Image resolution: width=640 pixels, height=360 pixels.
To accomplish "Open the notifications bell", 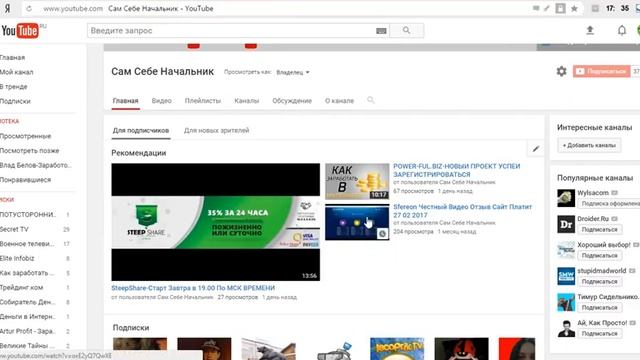I will click(622, 30).
